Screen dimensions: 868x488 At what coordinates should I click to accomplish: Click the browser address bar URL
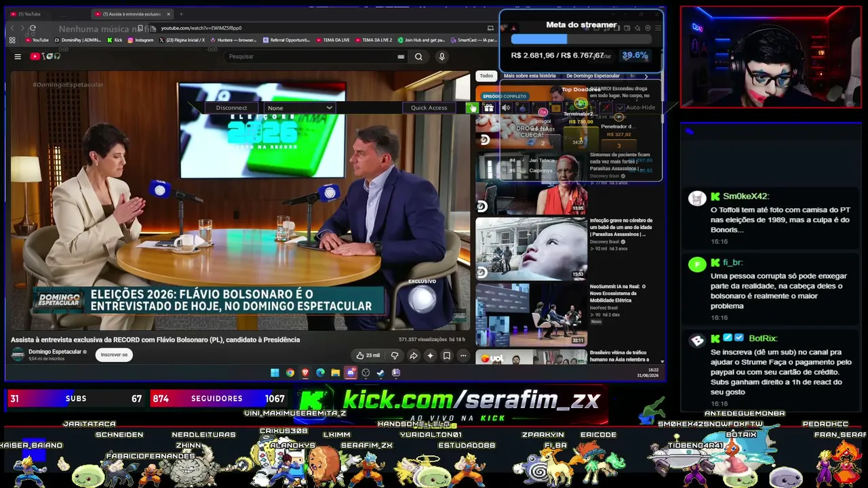(201, 28)
